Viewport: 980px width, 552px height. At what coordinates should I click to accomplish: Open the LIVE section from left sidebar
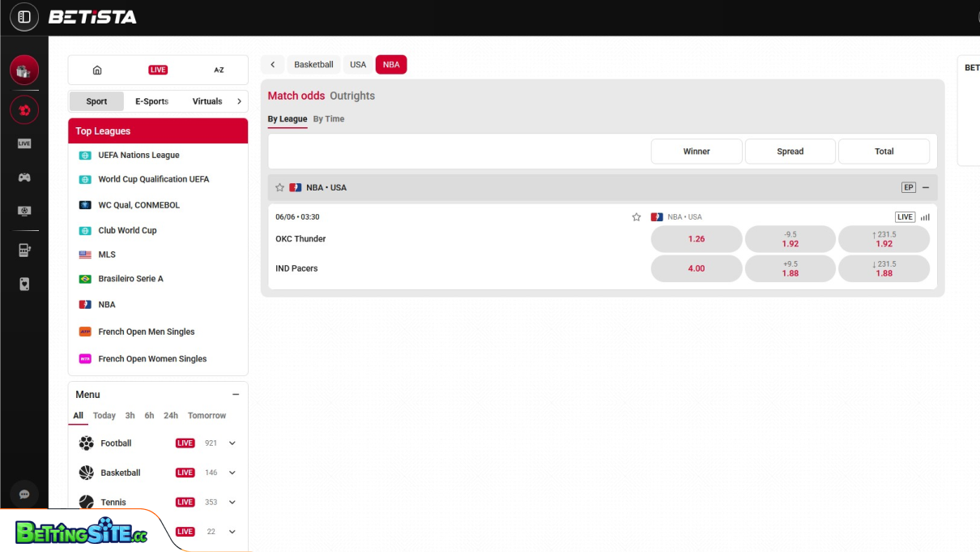[x=24, y=143]
